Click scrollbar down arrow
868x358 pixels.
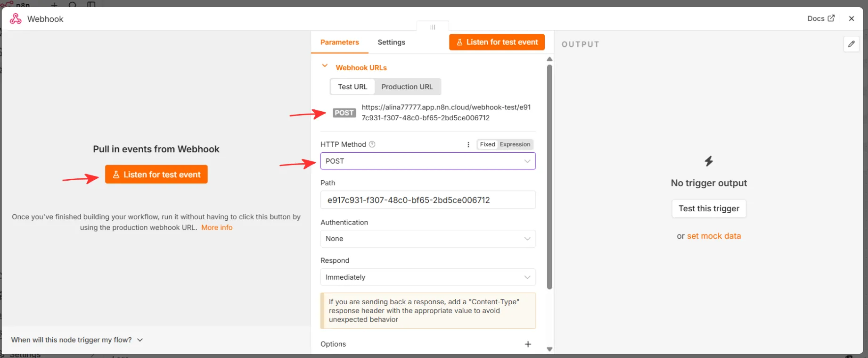coord(549,349)
